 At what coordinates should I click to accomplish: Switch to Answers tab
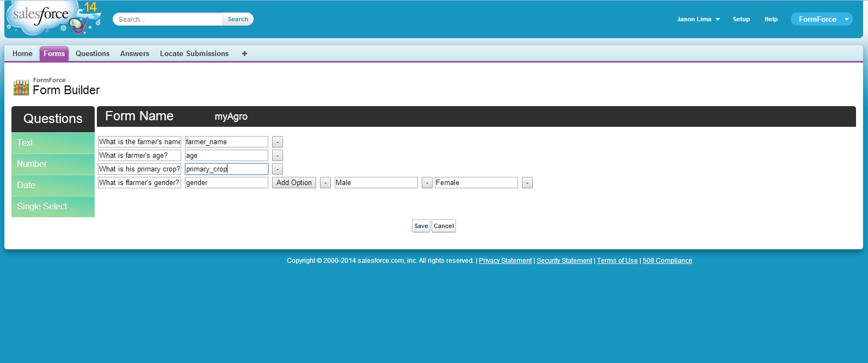[134, 53]
